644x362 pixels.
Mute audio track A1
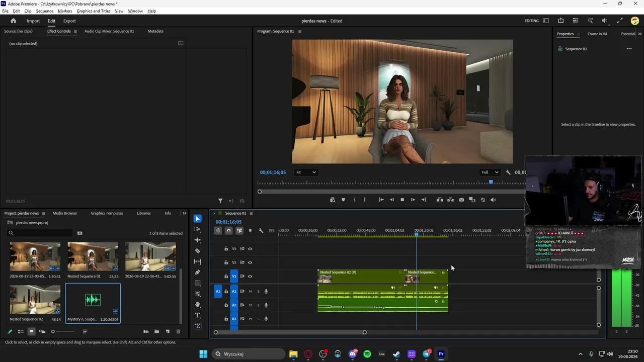(250, 292)
